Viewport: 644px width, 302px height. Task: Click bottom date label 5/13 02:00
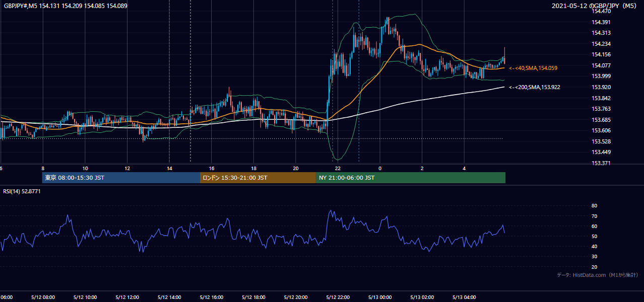point(423,297)
